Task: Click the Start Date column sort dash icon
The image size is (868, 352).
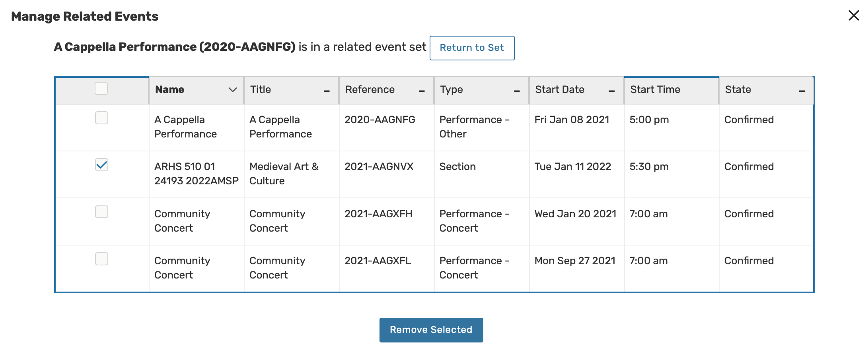Action: (x=611, y=91)
